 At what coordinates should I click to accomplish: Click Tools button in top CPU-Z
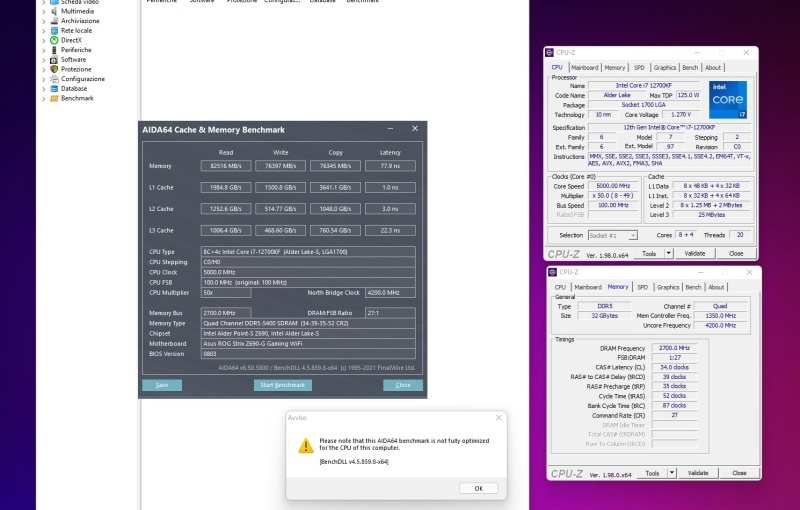pyautogui.click(x=649, y=253)
